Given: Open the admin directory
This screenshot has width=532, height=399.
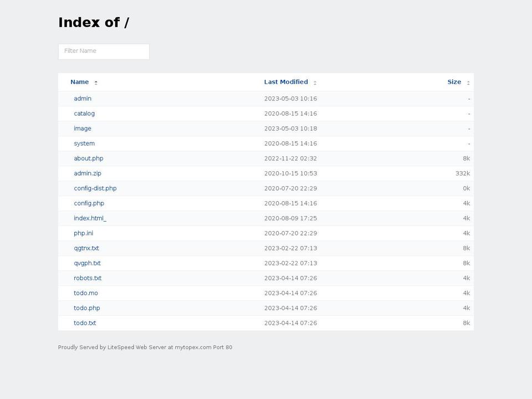Looking at the screenshot, I should (83, 99).
